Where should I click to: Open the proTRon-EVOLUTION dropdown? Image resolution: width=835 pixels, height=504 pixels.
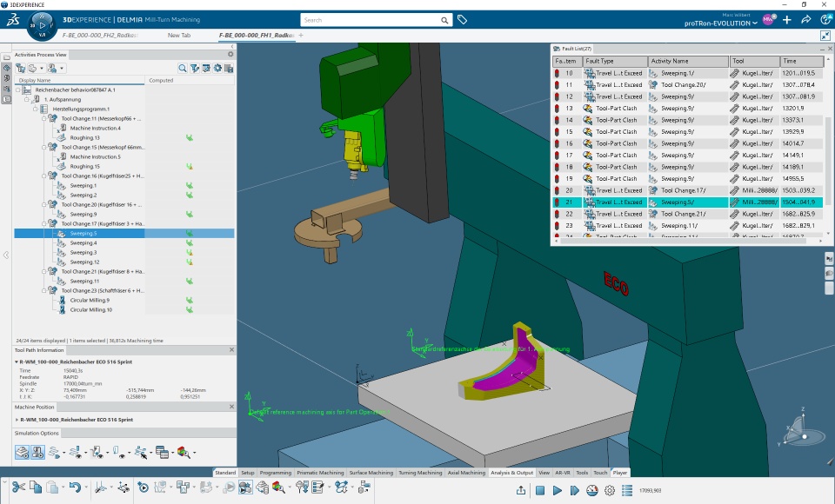click(720, 23)
